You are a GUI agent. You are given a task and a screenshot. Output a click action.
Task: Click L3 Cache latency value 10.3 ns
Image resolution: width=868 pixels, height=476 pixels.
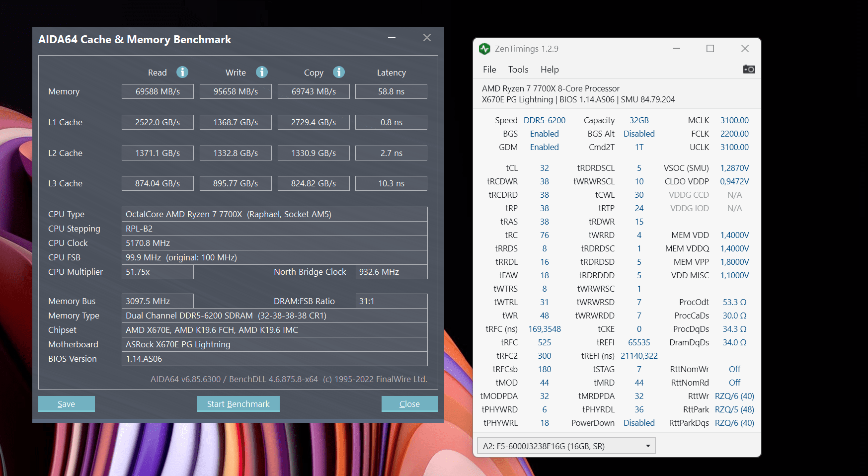pos(392,183)
